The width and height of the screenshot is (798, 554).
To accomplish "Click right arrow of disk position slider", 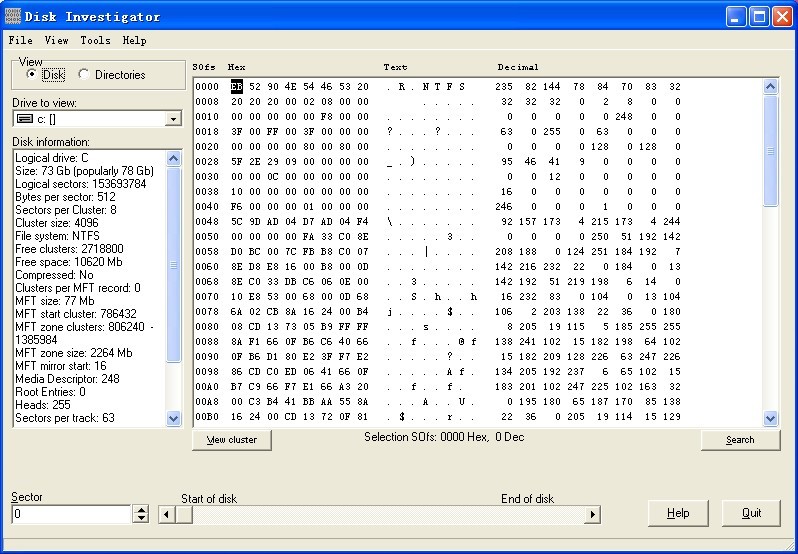I will tap(592, 514).
